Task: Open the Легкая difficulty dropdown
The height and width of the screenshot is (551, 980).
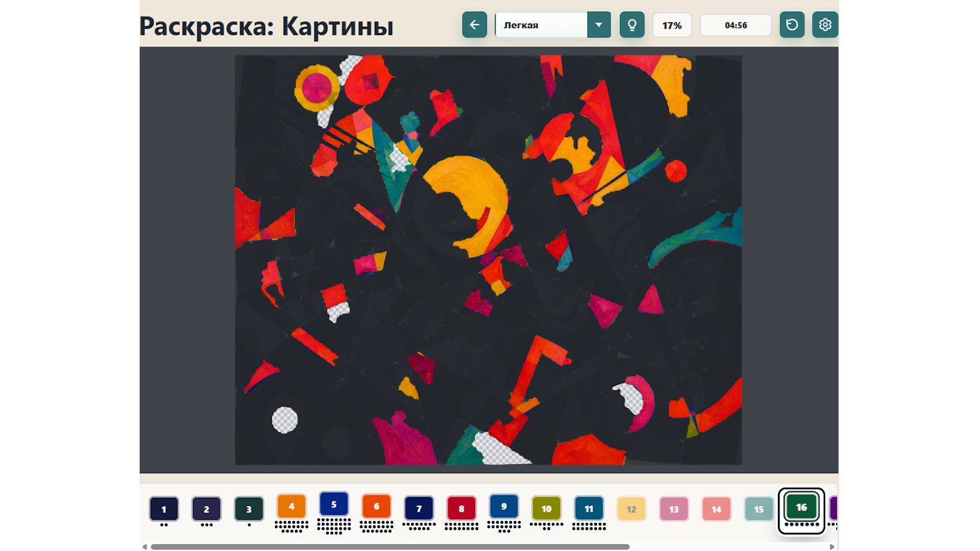Action: (x=552, y=25)
